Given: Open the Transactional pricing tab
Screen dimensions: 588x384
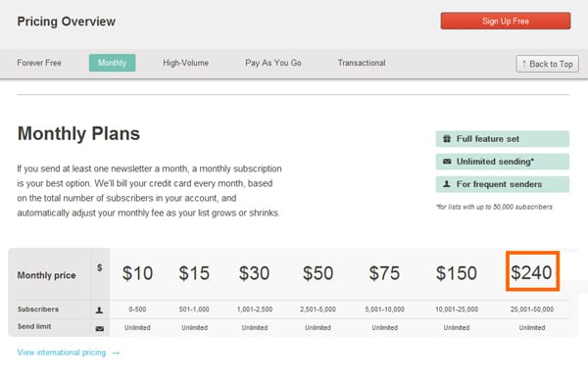Looking at the screenshot, I should click(362, 63).
